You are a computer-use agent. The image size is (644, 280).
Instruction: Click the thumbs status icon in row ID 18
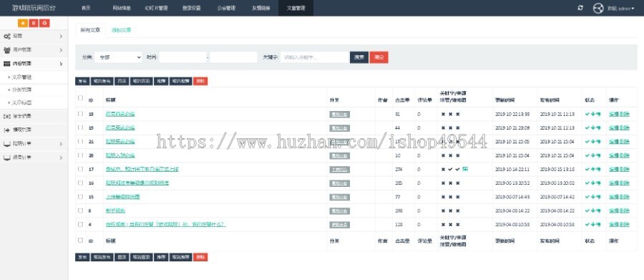(x=598, y=115)
